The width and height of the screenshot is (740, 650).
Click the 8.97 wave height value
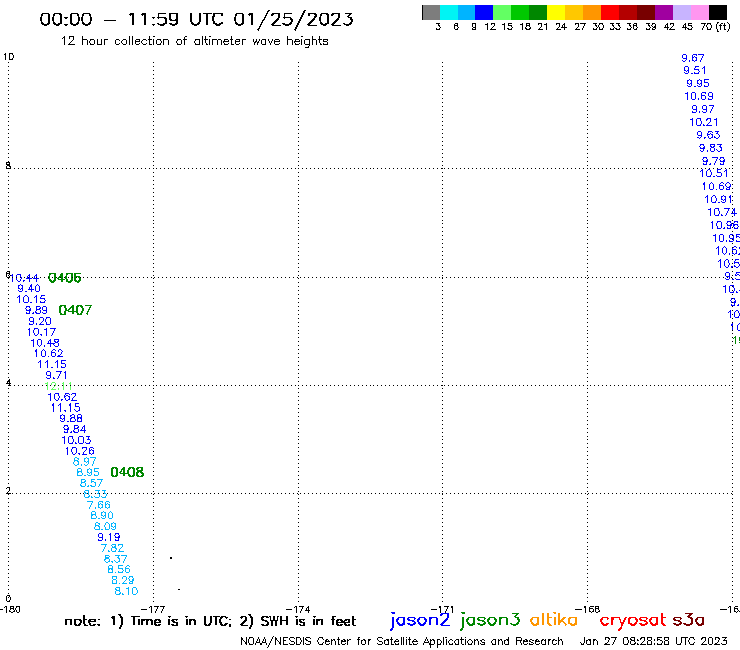pyautogui.click(x=84, y=462)
